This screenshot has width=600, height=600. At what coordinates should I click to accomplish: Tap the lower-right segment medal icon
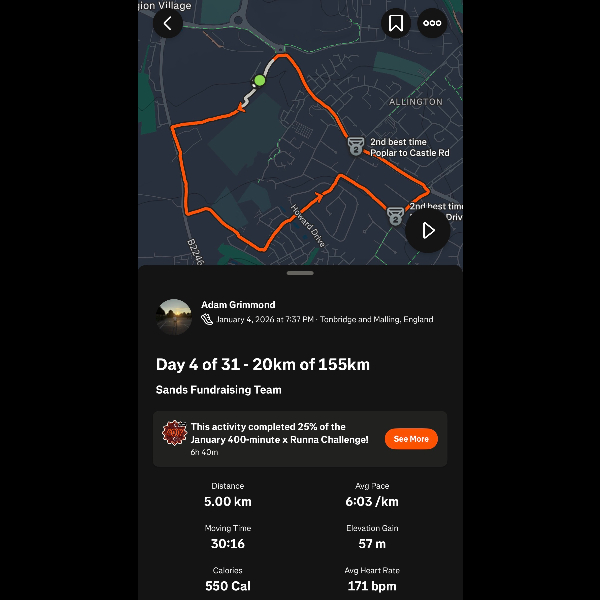click(x=395, y=213)
